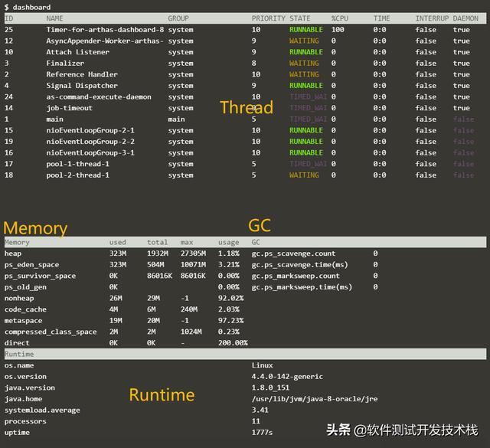Select the compressed_class_space row label
The image size is (490, 448).
coord(51,332)
